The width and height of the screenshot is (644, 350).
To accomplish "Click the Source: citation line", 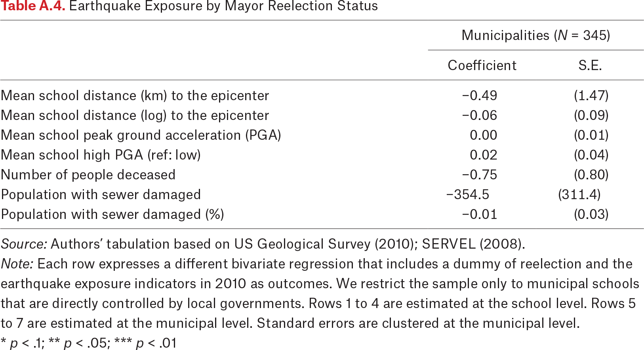I will [263, 244].
